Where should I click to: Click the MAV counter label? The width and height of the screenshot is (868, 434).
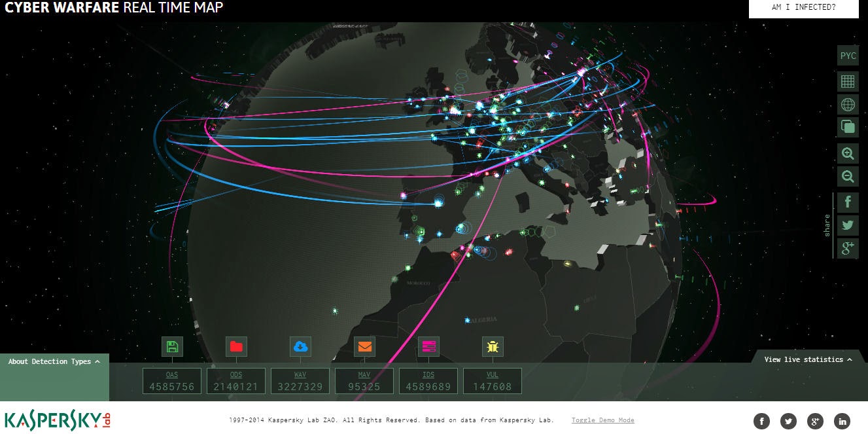(364, 375)
